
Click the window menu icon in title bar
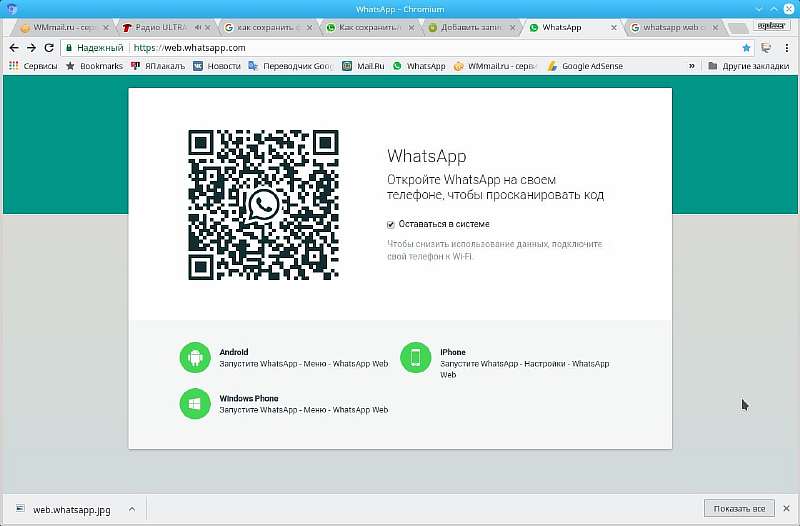pyautogui.click(x=12, y=9)
